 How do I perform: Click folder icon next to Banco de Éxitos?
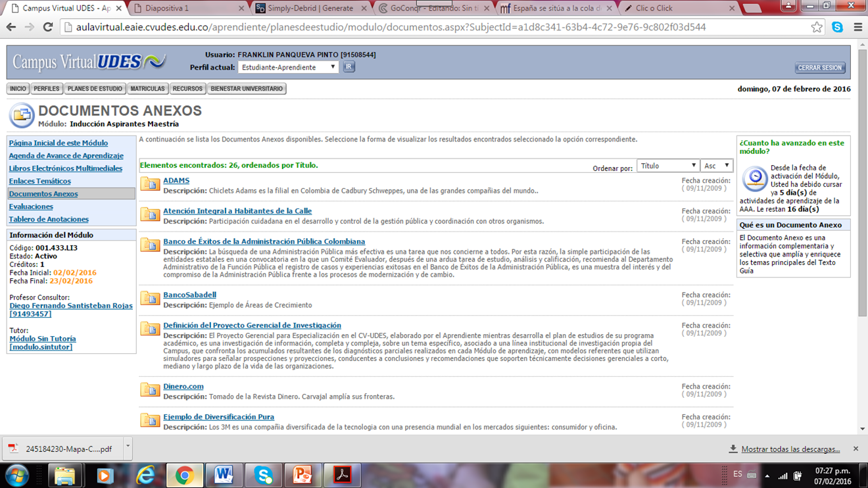(150, 245)
